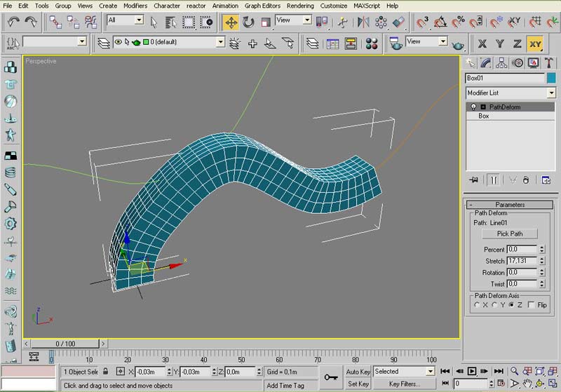The width and height of the screenshot is (561, 392).
Task: Click the Undo arrow icon
Action: click(13, 22)
